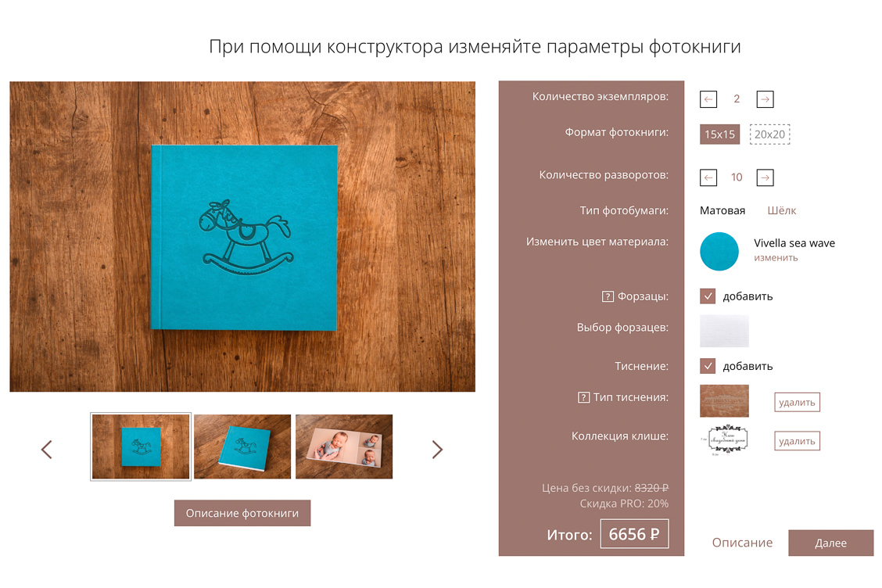882x588 pixels.
Task: Show next thumbnails with right chevron
Action: coord(437,449)
